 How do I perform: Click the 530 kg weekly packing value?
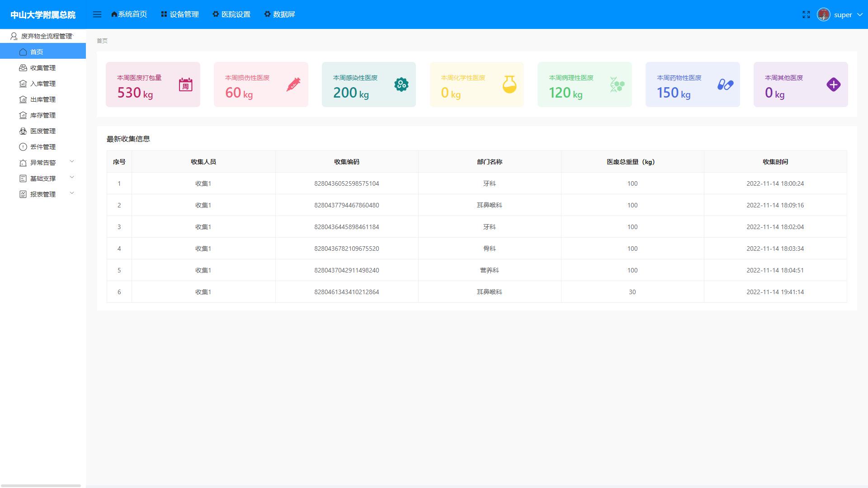(x=135, y=93)
